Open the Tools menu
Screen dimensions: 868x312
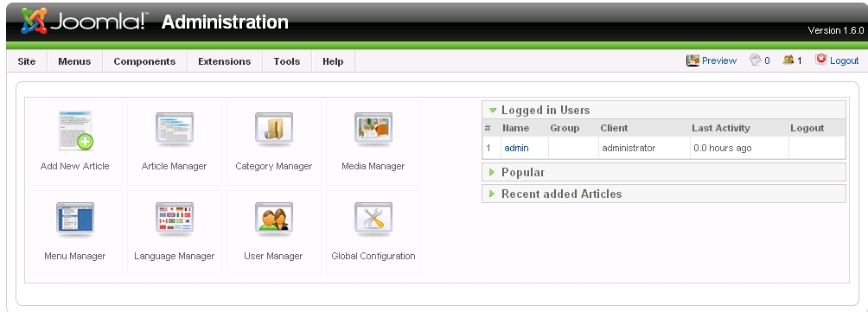287,61
